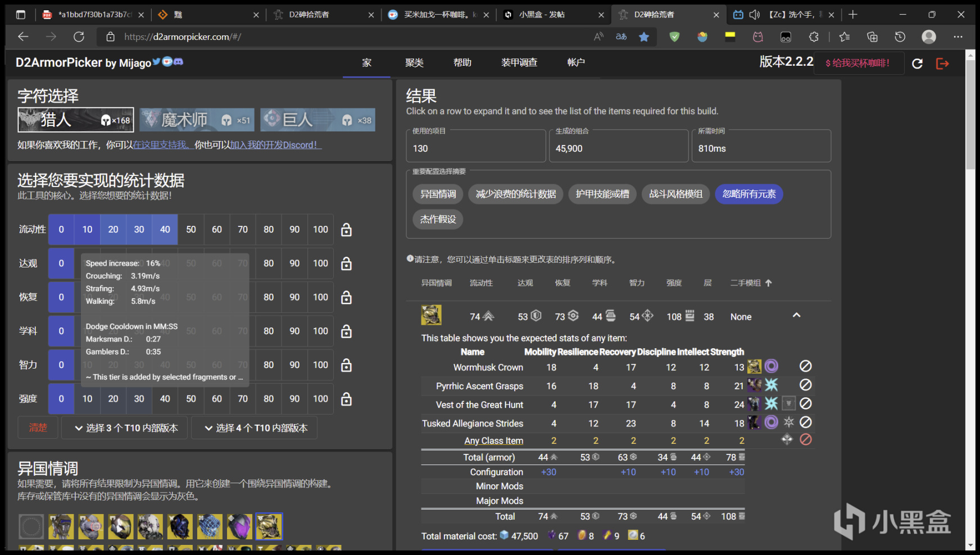Click the browser favorites star icon

point(644,37)
